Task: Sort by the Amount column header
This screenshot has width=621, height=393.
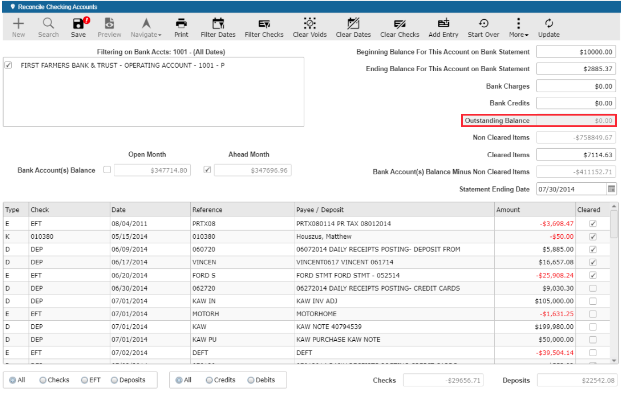Action: point(535,210)
